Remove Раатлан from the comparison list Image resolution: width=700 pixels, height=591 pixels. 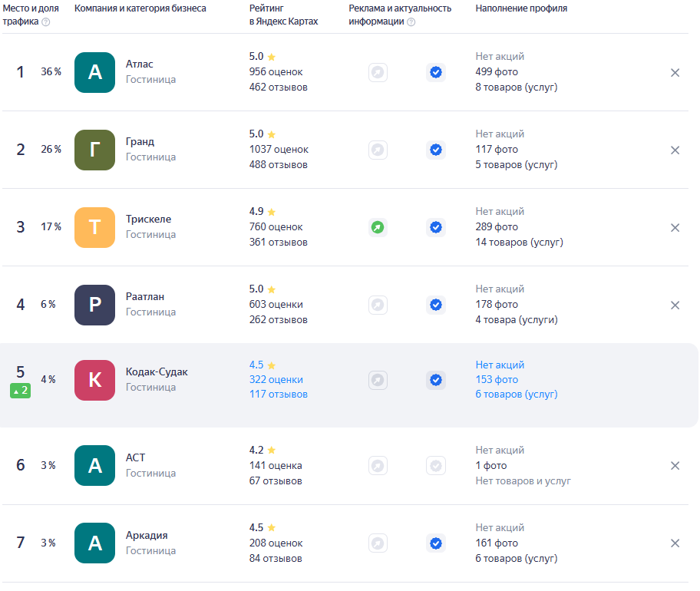pyautogui.click(x=675, y=305)
